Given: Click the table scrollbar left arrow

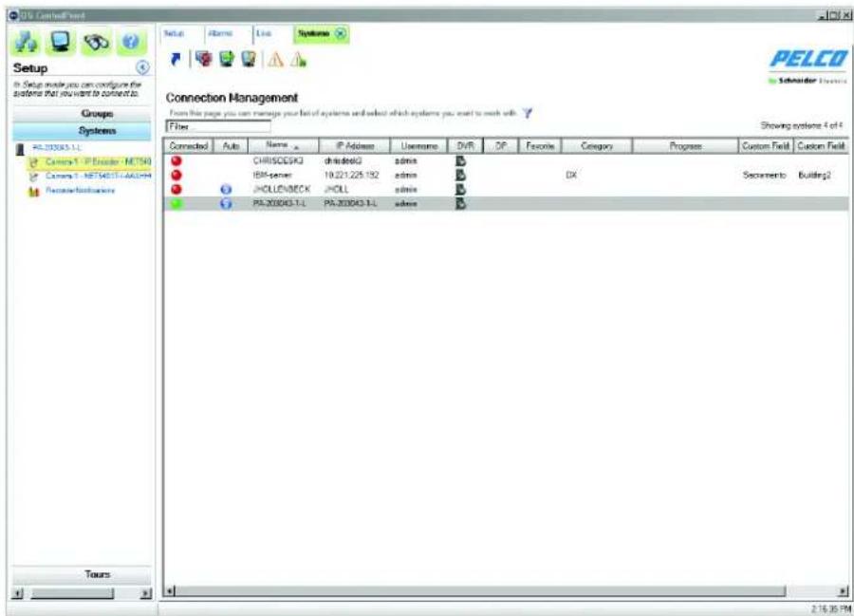Looking at the screenshot, I should click(170, 591).
